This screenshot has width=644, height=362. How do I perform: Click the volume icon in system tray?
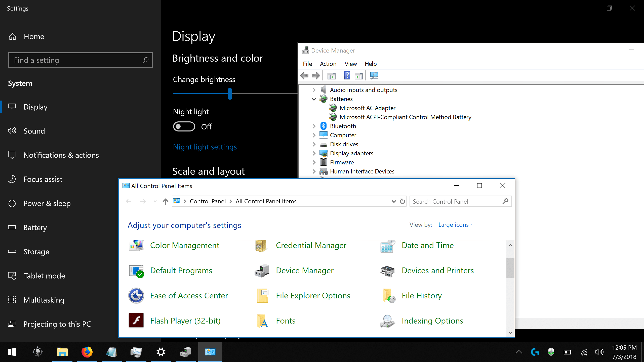(599, 352)
